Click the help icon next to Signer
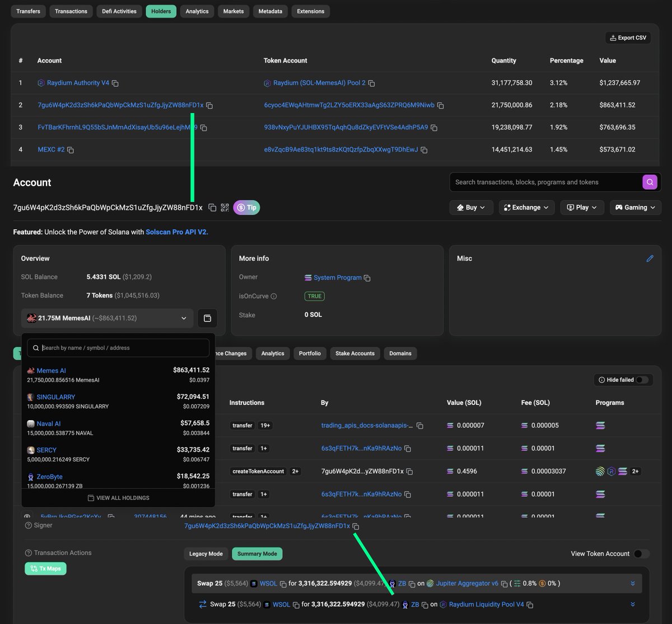The height and width of the screenshot is (624, 672). (29, 525)
